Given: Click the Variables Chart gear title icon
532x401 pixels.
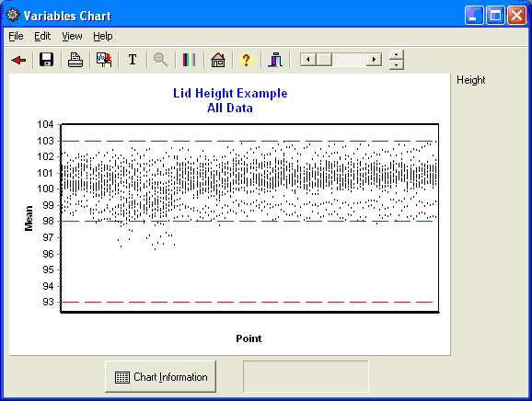Looking at the screenshot, I should click(x=13, y=16).
